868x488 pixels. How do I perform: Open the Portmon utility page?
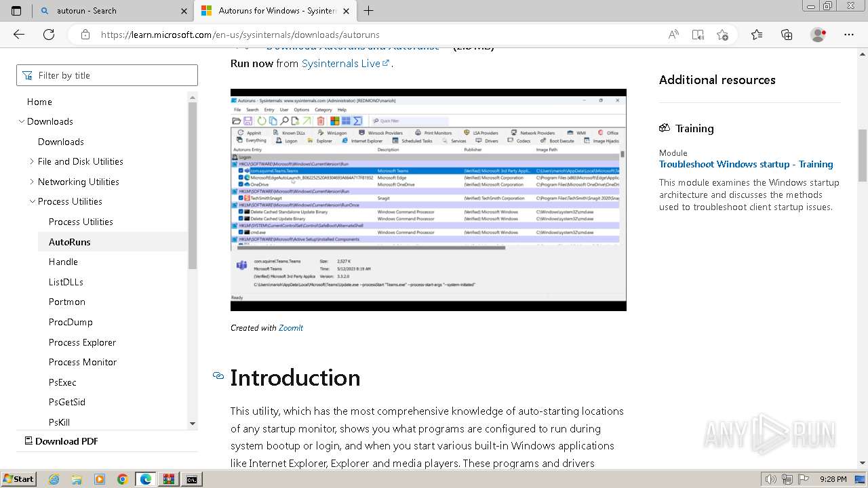[x=67, y=302]
